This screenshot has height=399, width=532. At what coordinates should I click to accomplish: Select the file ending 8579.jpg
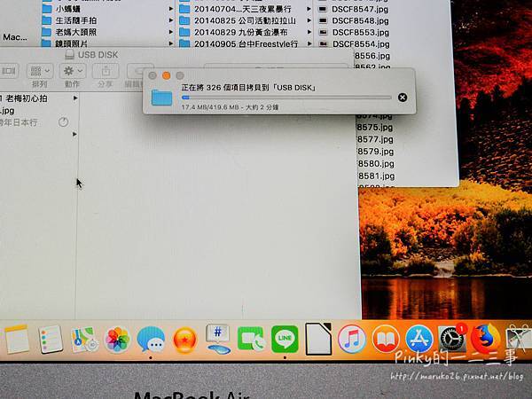[376, 152]
